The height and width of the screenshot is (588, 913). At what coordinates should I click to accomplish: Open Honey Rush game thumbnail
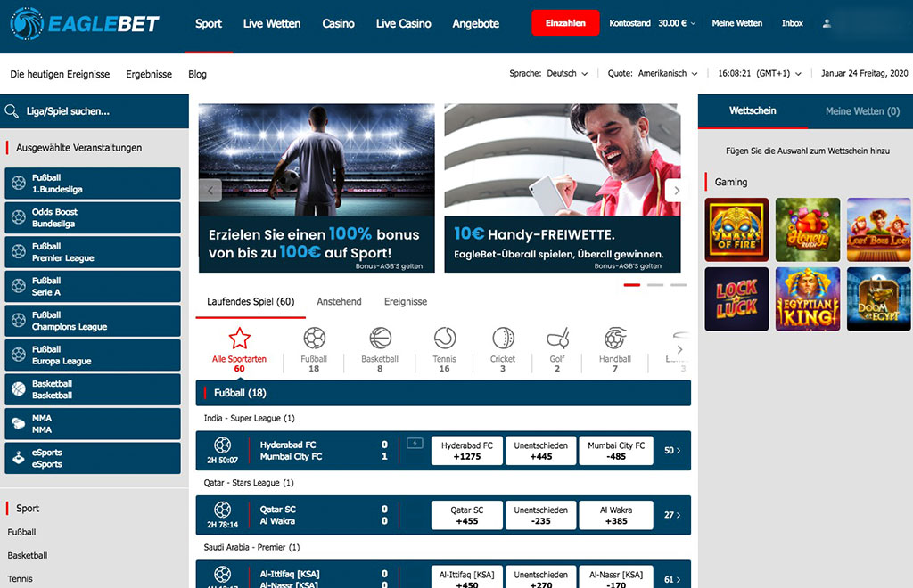coord(808,230)
